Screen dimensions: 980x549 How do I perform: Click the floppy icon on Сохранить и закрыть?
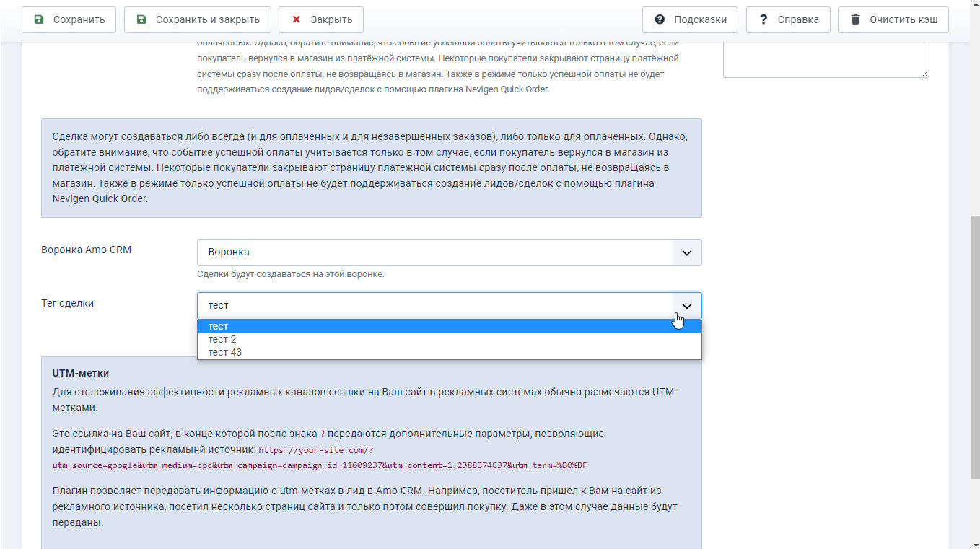click(141, 19)
